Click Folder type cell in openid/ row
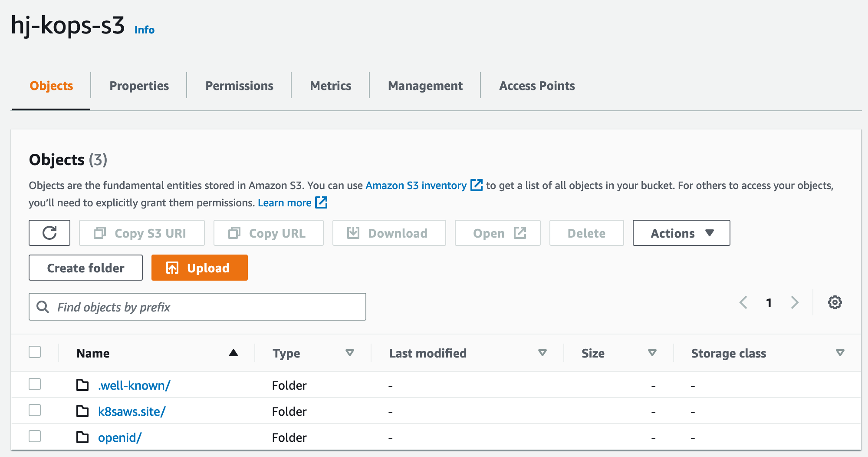The image size is (868, 457). pyautogui.click(x=289, y=437)
